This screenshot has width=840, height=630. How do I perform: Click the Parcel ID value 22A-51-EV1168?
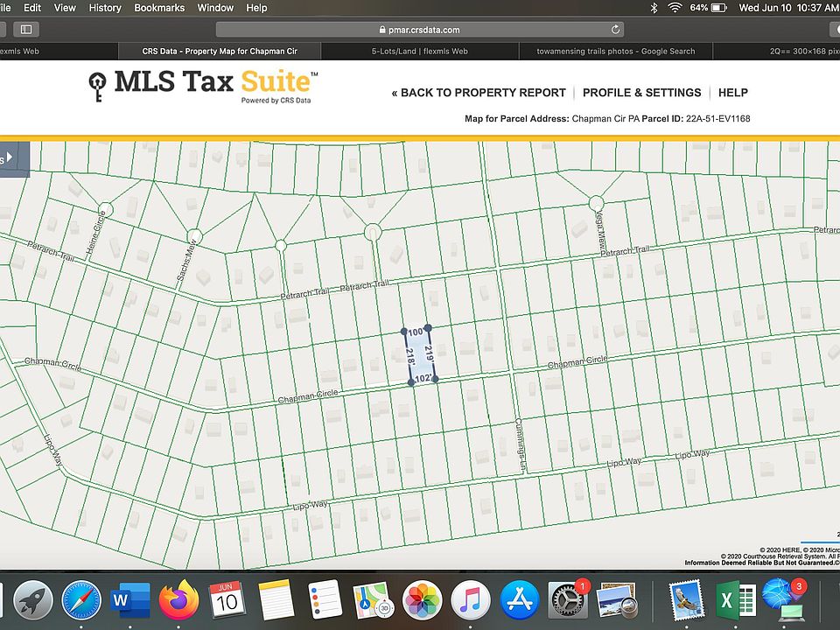point(717,118)
